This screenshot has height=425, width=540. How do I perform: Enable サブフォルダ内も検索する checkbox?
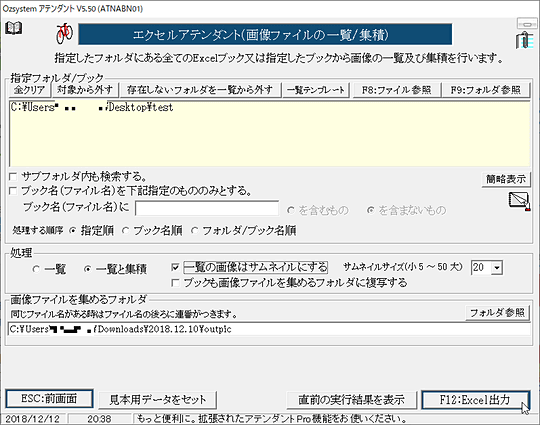click(13, 177)
